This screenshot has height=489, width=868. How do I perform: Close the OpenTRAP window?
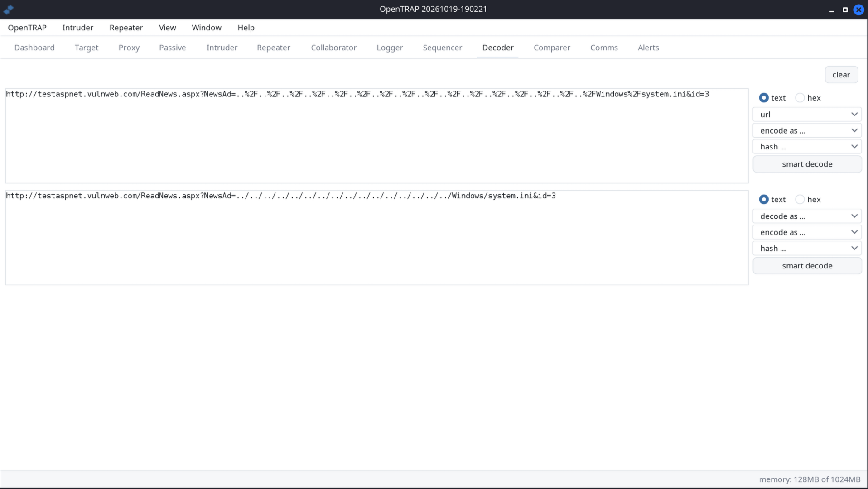tap(858, 10)
